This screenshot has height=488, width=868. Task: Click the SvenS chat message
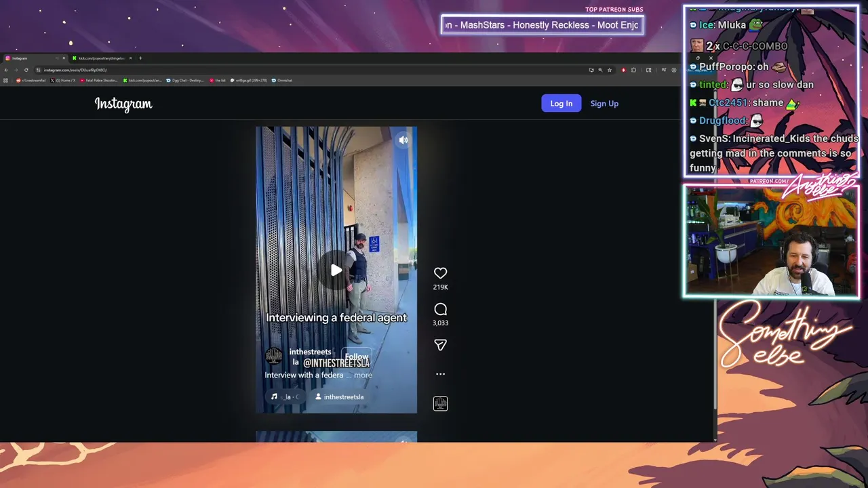(774, 153)
